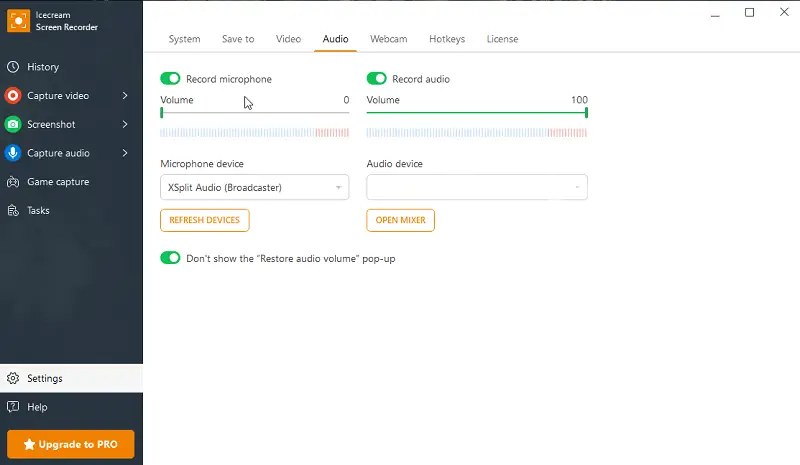This screenshot has width=800, height=465.
Task: Disable the Record microphone toggle
Action: tap(171, 79)
